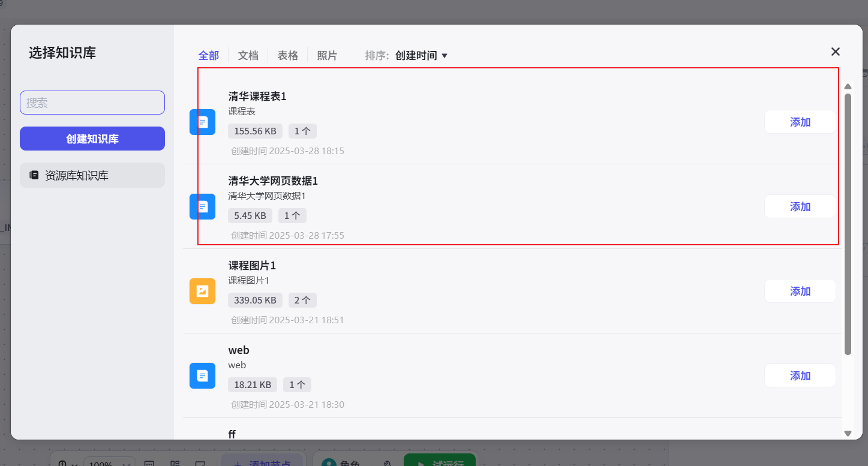The image size is (868, 466).
Task: Click 创建时间 2025-03-28 17:55 text
Action: click(x=287, y=236)
